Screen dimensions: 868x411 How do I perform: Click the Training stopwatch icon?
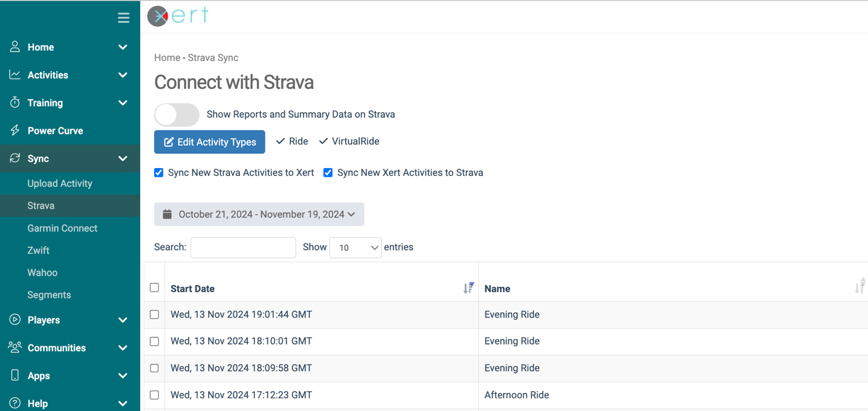click(15, 103)
